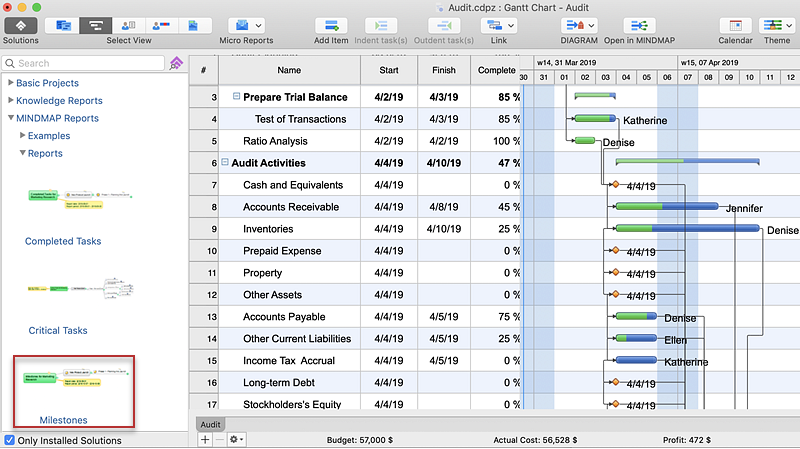Click the Finish column header
Image resolution: width=800 pixels, height=449 pixels.
point(444,70)
